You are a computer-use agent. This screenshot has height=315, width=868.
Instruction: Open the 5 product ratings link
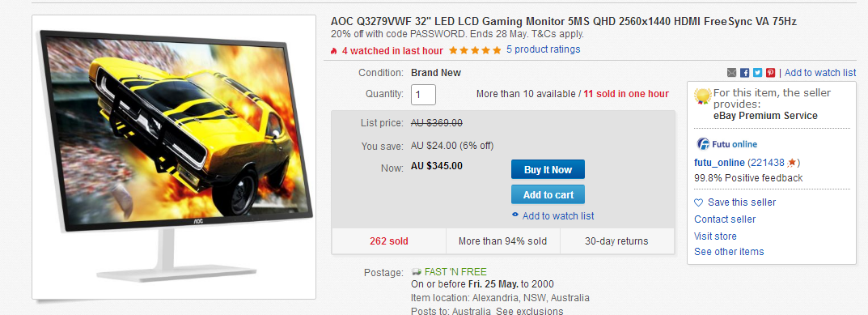point(543,49)
